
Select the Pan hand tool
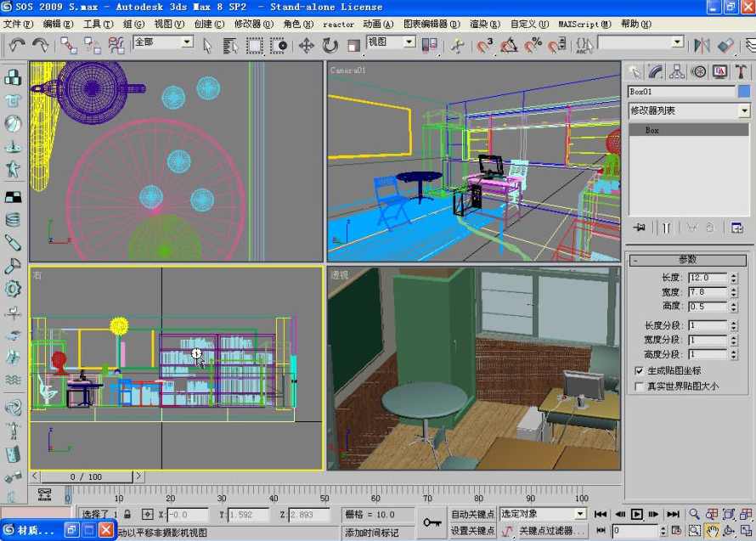713,531
